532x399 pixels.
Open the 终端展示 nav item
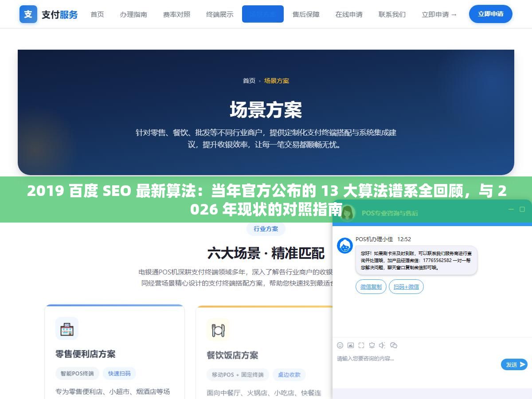tap(219, 14)
